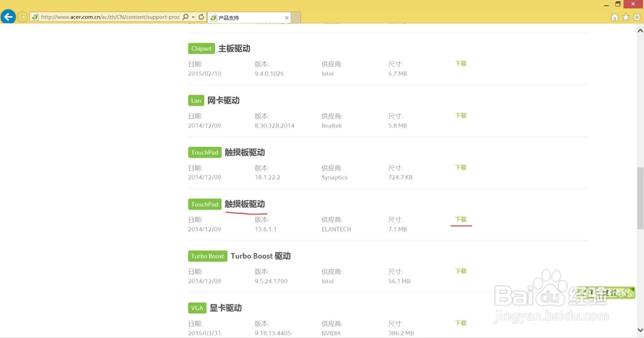Click the underlined 触摸板驱动 heading
The width and height of the screenshot is (644, 338).
[245, 204]
